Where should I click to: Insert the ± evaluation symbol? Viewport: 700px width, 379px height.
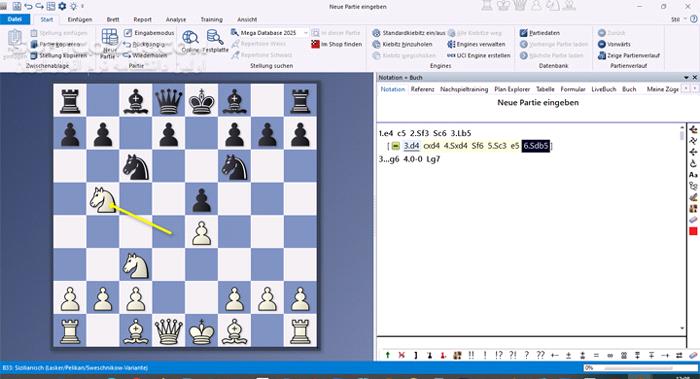coord(568,355)
